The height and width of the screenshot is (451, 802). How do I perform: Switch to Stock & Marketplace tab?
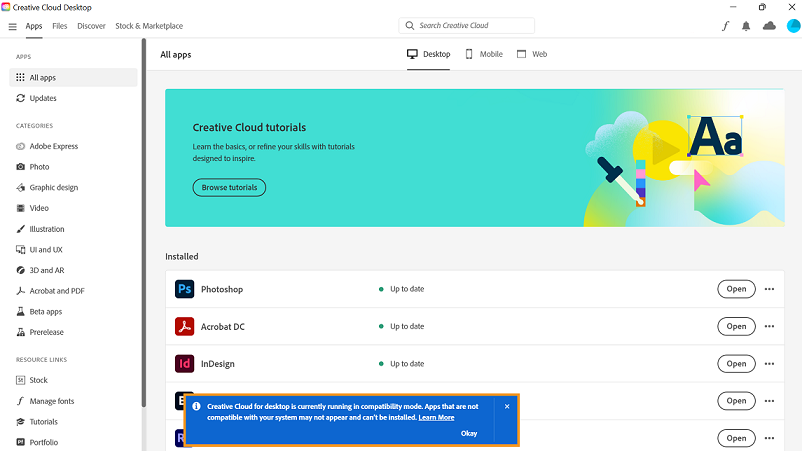[x=149, y=26]
